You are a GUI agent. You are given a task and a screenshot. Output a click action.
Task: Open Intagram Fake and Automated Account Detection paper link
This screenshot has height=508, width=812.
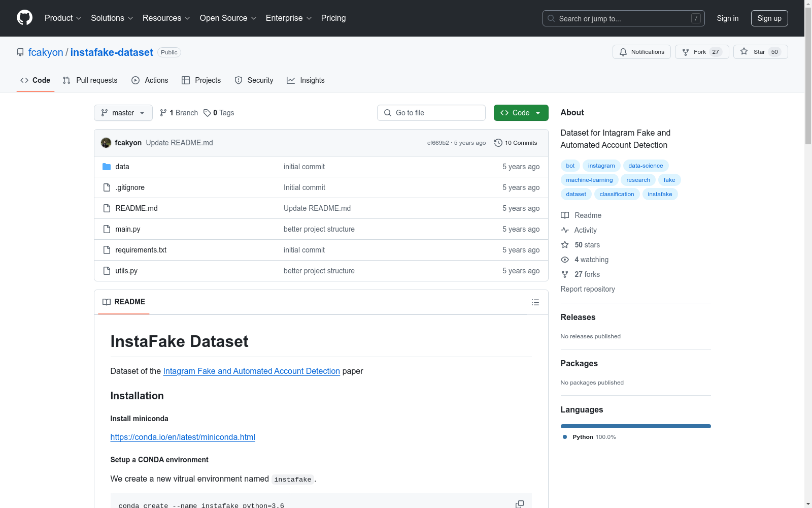pos(252,371)
